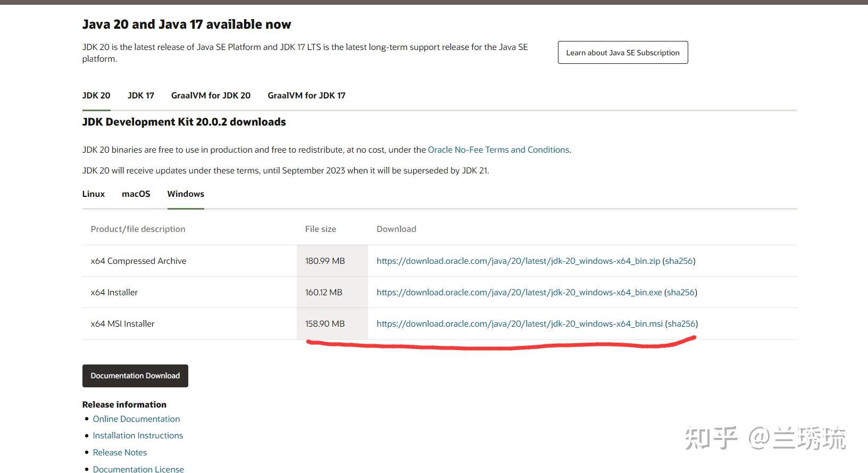Select the x64 Compressed Archive description text
This screenshot has width=868, height=473.
(x=138, y=261)
